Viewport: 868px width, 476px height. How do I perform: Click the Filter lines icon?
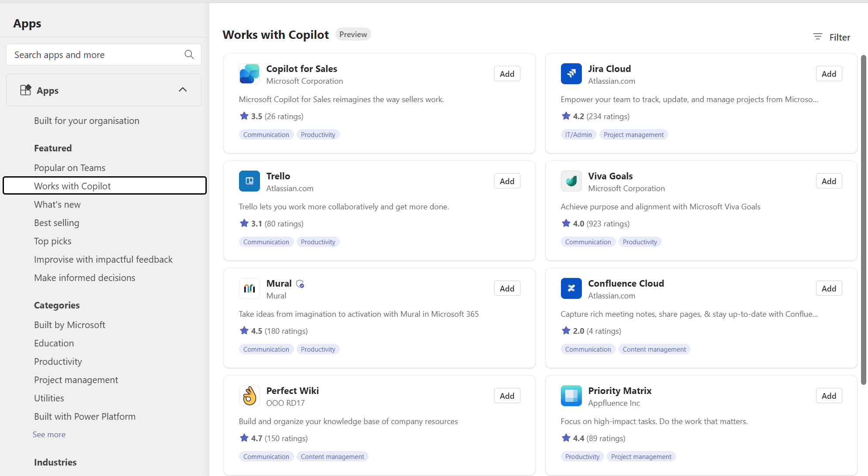(818, 37)
